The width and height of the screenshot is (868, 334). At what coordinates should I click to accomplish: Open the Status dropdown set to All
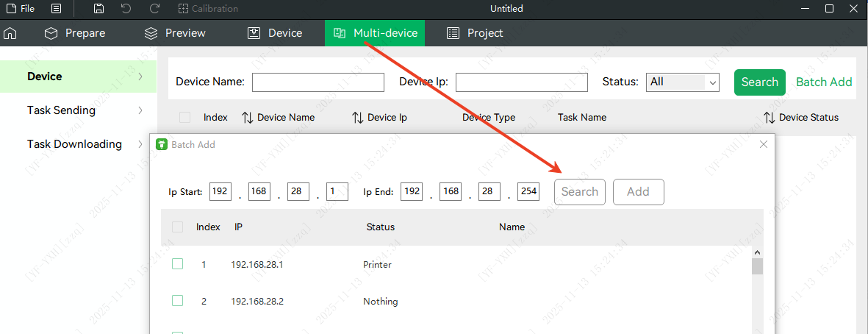682,82
